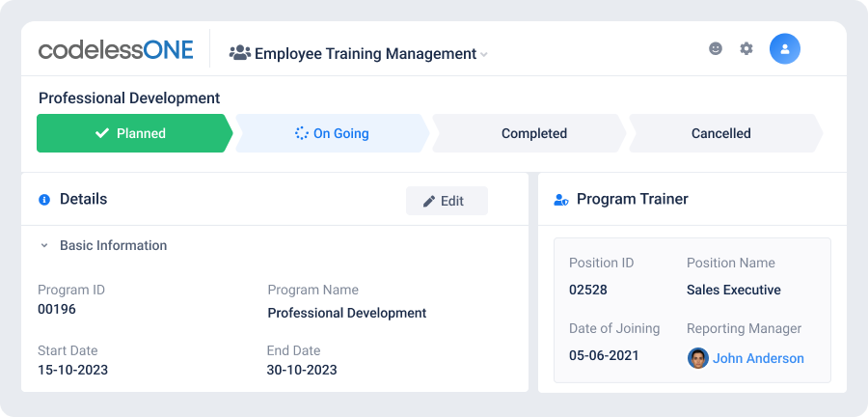Mark the program as Cancelled
The width and height of the screenshot is (868, 417).
[725, 133]
